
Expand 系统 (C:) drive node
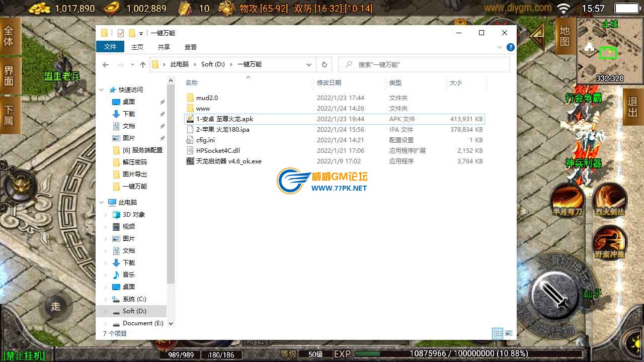tap(106, 299)
